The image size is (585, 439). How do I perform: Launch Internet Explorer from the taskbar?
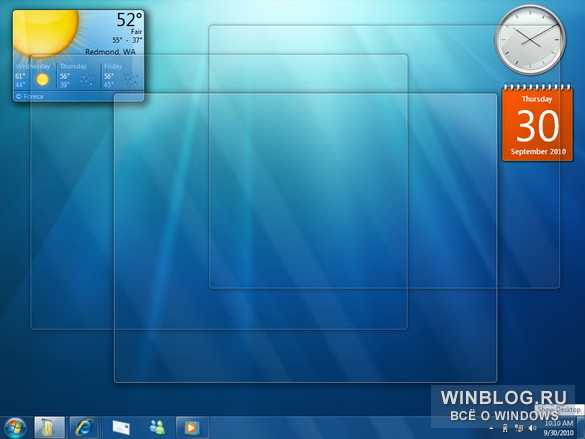(x=84, y=427)
